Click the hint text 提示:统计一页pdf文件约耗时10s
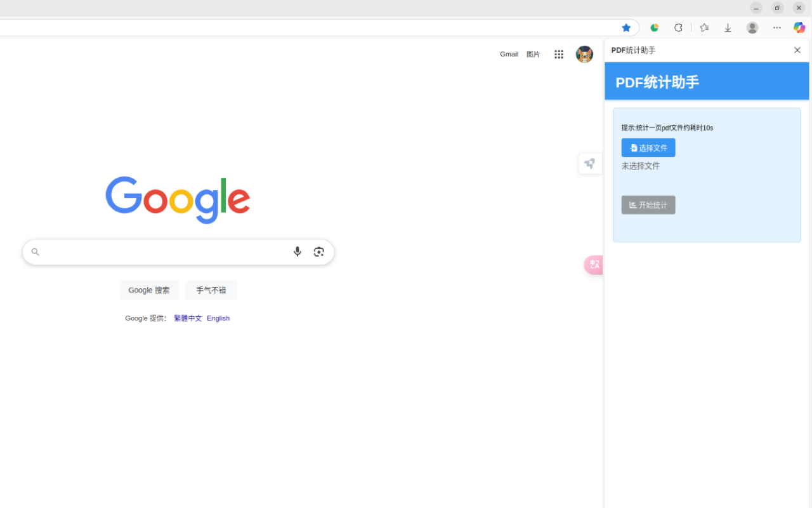The width and height of the screenshot is (812, 508). [667, 128]
